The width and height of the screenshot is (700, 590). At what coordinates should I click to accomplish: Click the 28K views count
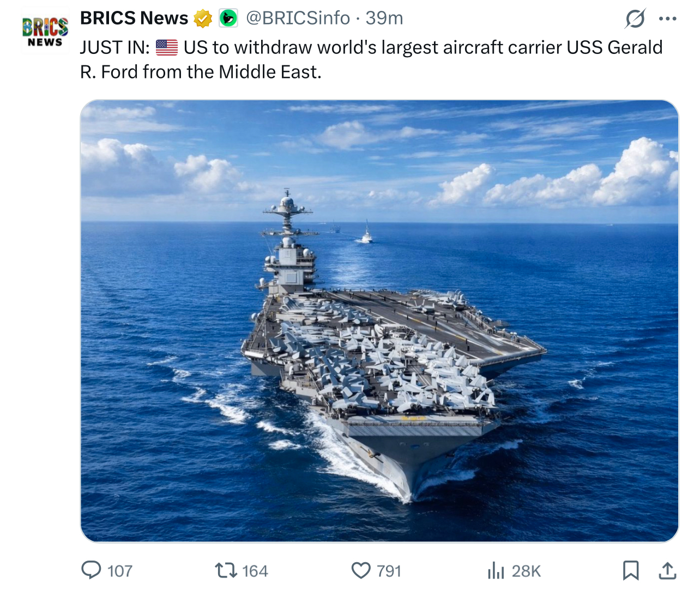coord(526,571)
